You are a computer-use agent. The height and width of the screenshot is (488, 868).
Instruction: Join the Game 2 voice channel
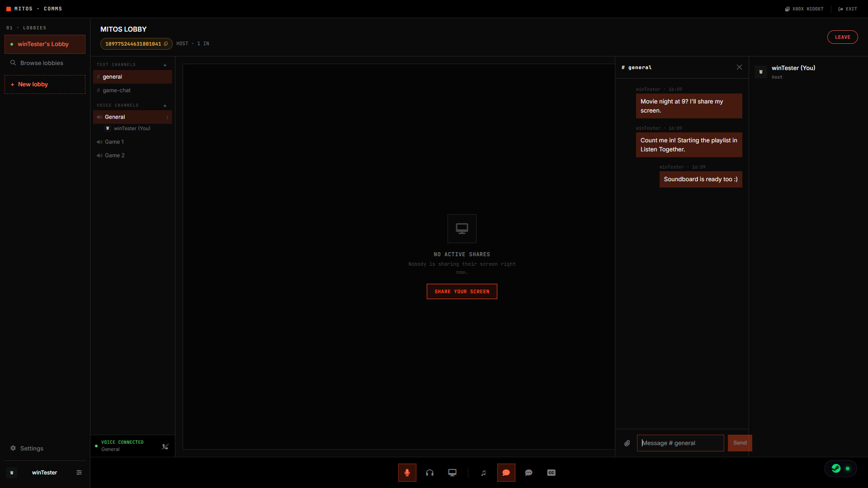[132, 155]
